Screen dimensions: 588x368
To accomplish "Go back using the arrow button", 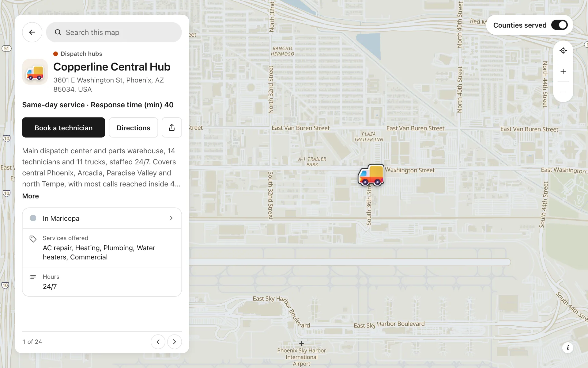I will click(32, 32).
